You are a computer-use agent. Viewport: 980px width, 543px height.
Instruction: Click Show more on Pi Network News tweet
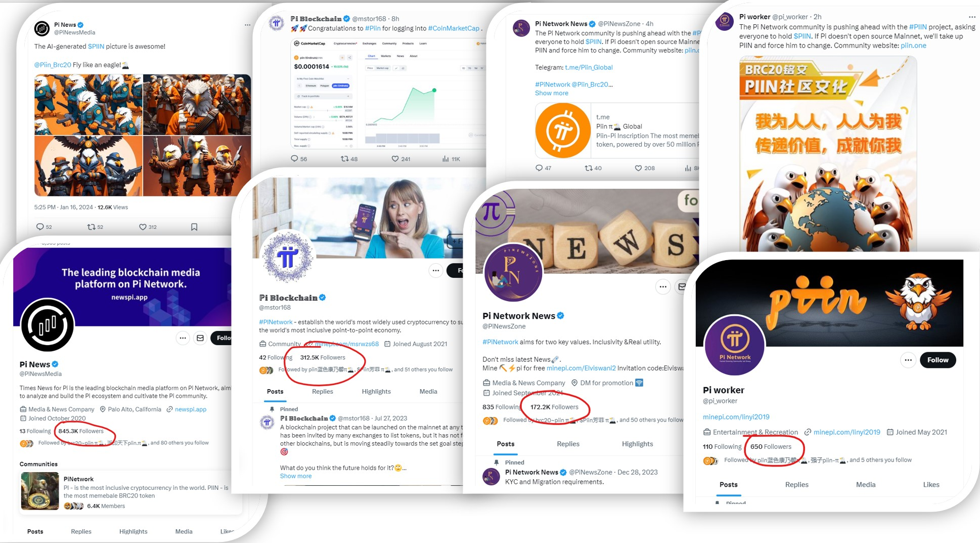pyautogui.click(x=551, y=93)
